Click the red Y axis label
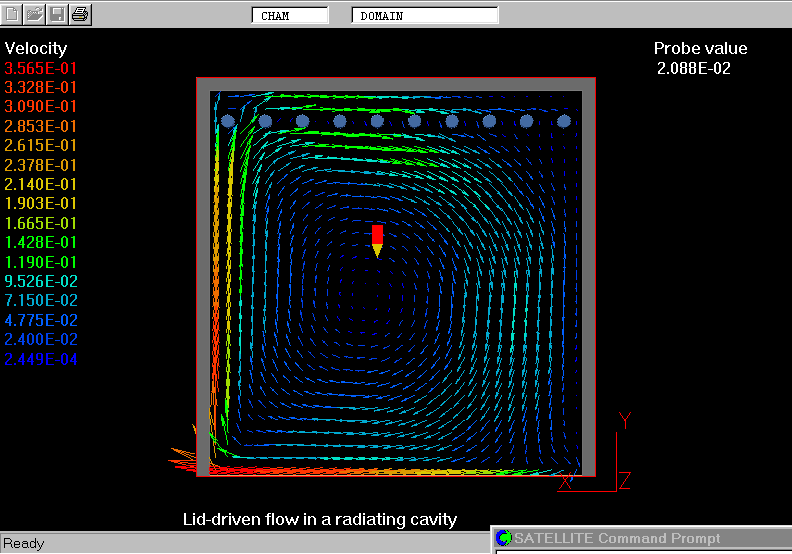 click(625, 420)
